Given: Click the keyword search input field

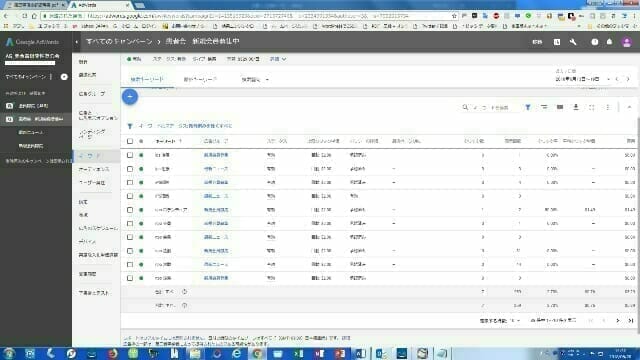Looking at the screenshot, I should click(x=491, y=108).
